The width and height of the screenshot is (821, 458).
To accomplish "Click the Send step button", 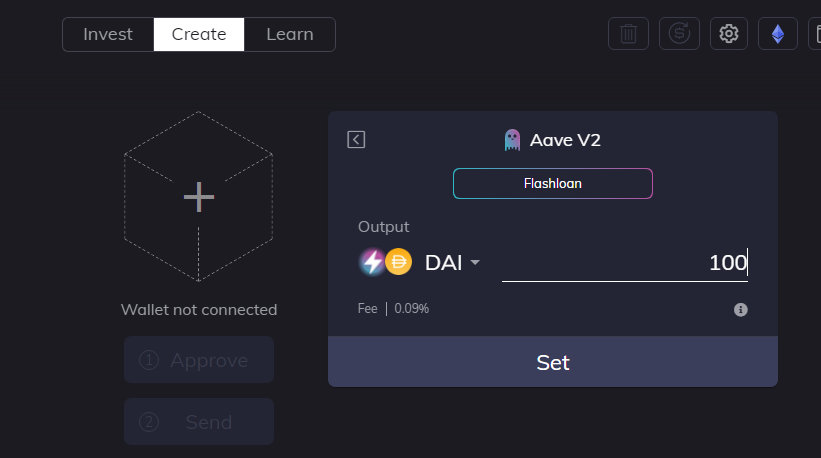I will tap(199, 421).
